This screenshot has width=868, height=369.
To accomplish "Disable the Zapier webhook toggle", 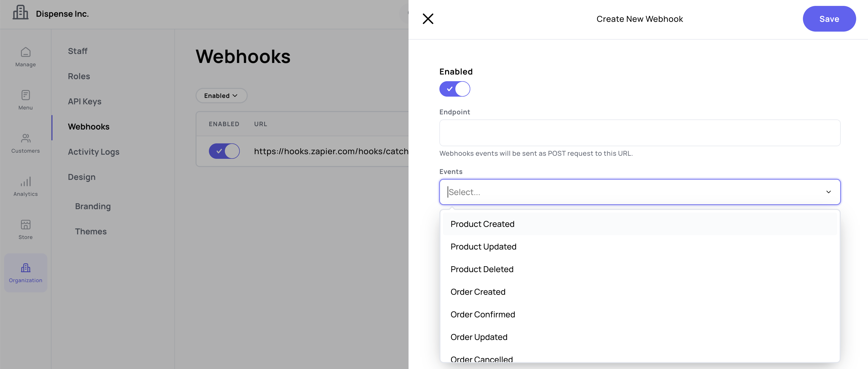I will (224, 151).
